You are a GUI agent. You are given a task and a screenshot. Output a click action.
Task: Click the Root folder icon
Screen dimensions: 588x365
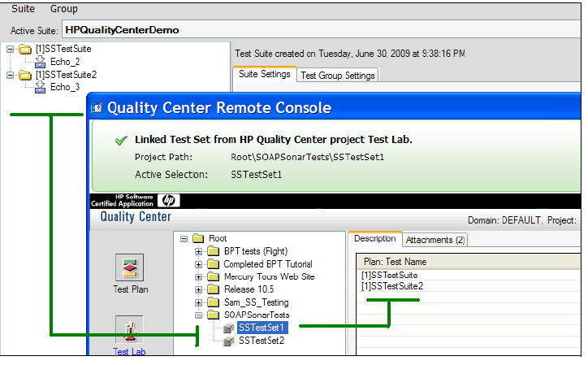[198, 238]
